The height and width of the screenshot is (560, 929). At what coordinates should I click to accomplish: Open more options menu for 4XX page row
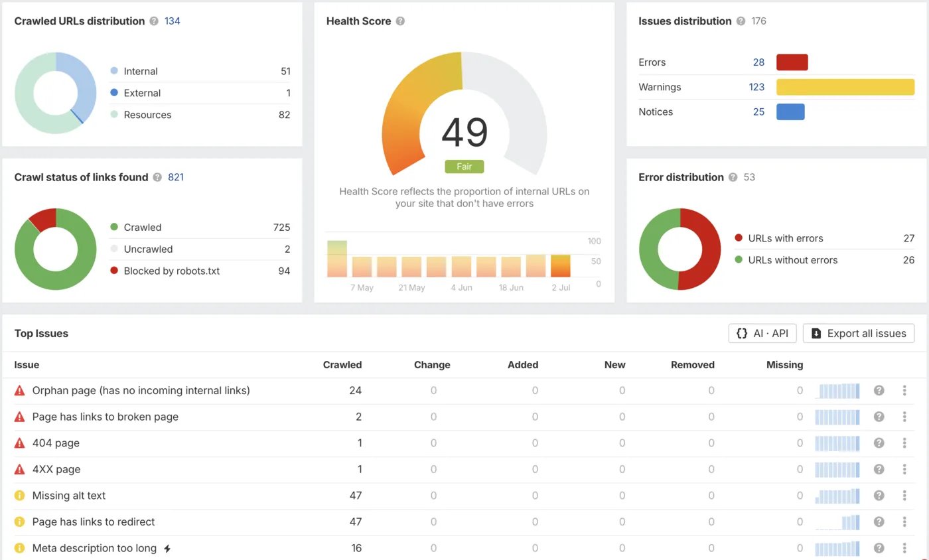pyautogui.click(x=904, y=469)
